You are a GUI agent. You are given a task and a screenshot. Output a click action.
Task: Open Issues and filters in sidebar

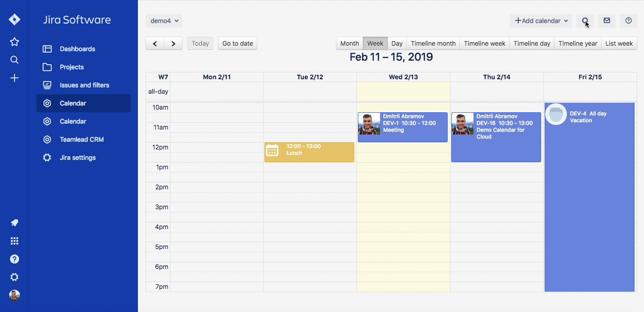(84, 85)
